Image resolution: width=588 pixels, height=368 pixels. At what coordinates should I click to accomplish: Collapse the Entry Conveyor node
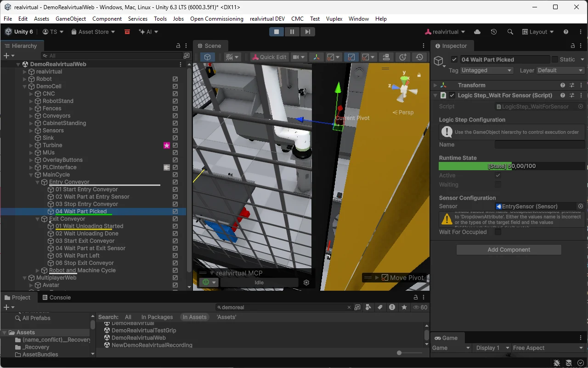38,182
